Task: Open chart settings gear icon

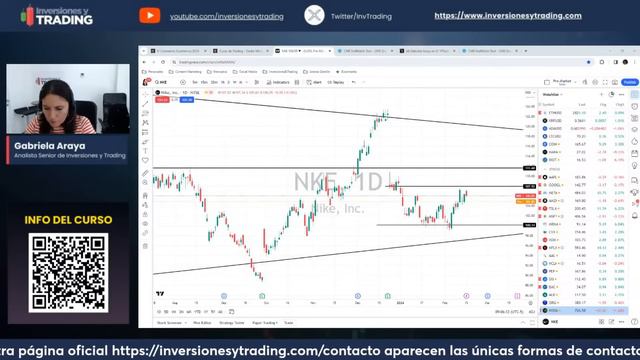Action: point(595,82)
